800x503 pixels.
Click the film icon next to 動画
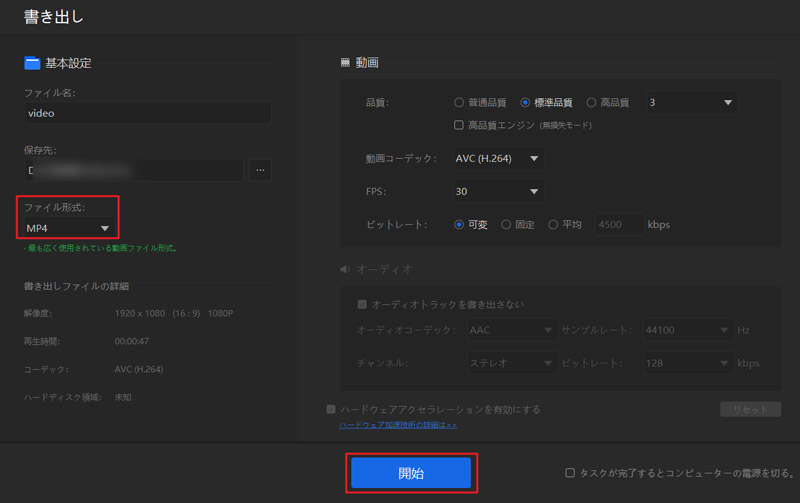pos(346,63)
